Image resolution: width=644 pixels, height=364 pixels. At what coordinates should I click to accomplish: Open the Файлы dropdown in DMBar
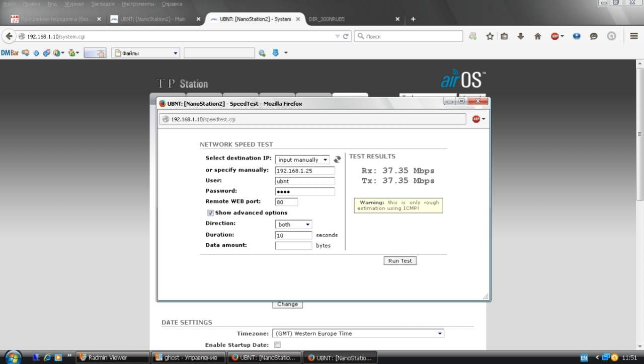coord(146,53)
